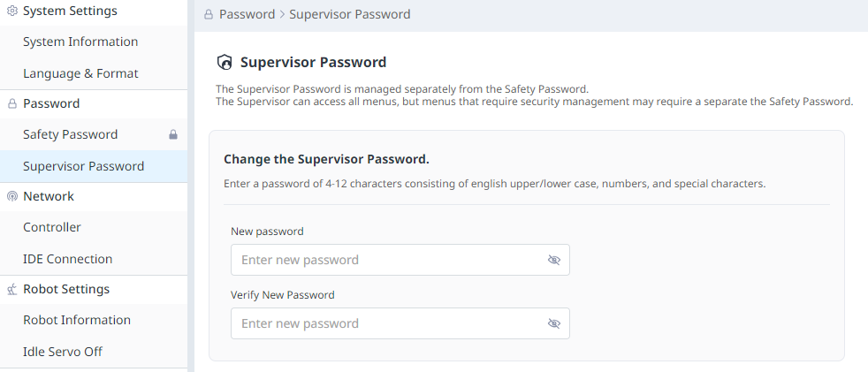Click the System Settings gear icon
The width and height of the screenshot is (868, 372).
tap(12, 11)
